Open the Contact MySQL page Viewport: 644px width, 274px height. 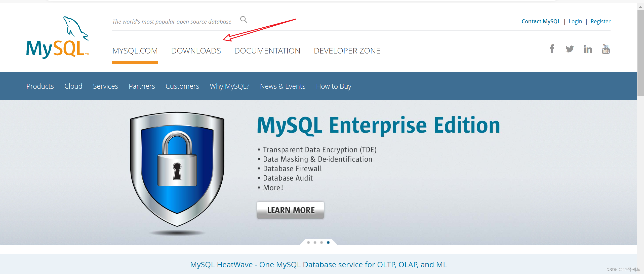click(x=541, y=21)
